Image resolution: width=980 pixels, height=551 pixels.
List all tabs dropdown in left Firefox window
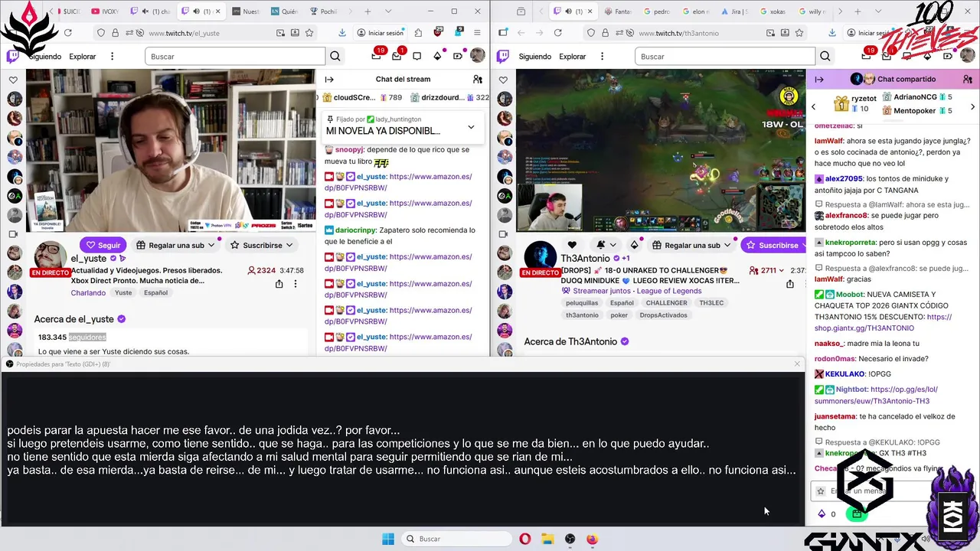[x=389, y=11]
